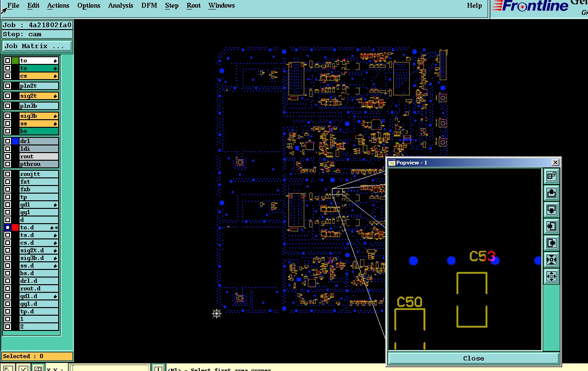Click the 'Selected : 0' status indicator
The height and width of the screenshot is (371, 588).
point(37,356)
